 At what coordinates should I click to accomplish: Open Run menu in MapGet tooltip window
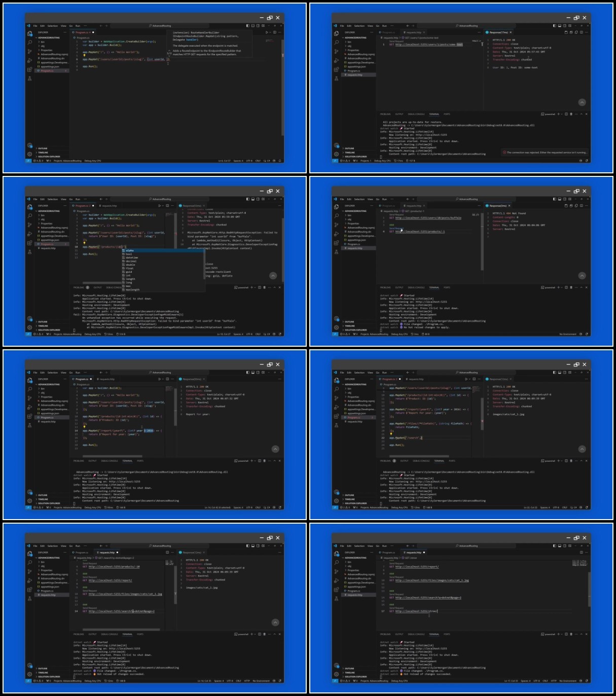pos(78,26)
